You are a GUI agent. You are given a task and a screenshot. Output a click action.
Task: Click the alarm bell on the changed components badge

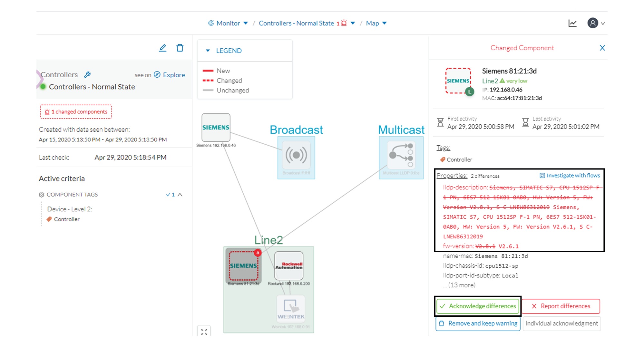tap(47, 112)
